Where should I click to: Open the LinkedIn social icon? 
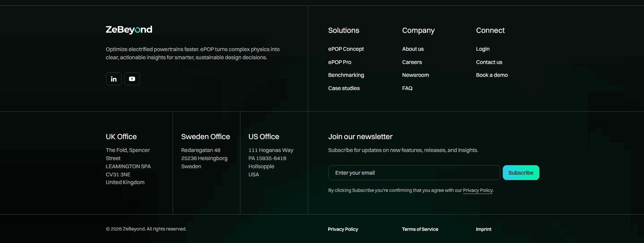[114, 79]
